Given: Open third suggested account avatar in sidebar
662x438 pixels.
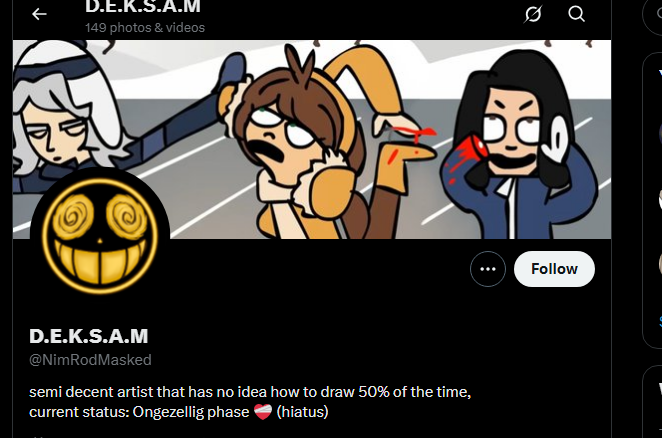Looking at the screenshot, I should coord(660,264).
